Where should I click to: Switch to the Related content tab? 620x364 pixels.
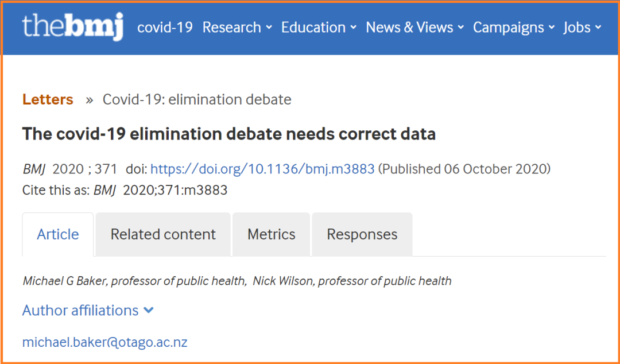coord(163,234)
